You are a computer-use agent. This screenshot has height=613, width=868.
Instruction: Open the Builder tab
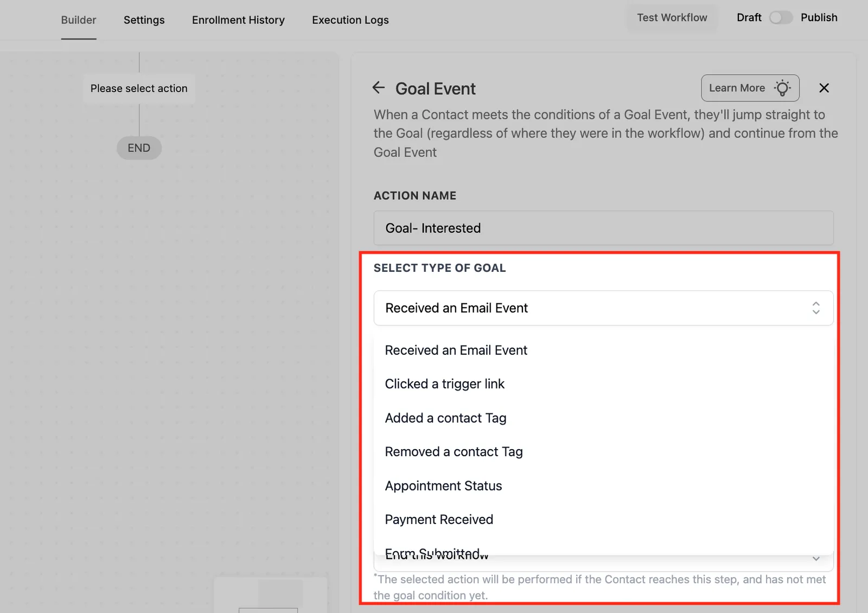click(79, 20)
